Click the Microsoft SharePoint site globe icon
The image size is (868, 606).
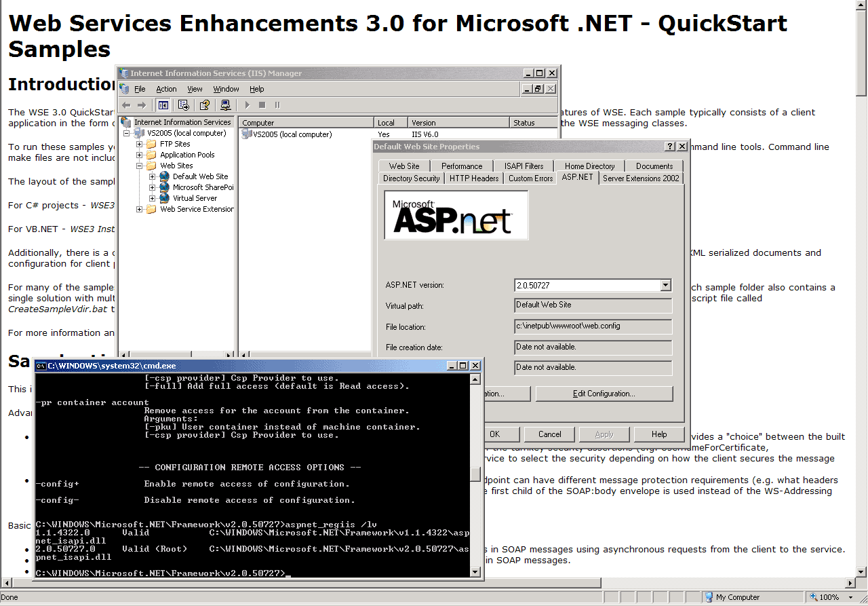[x=164, y=187]
